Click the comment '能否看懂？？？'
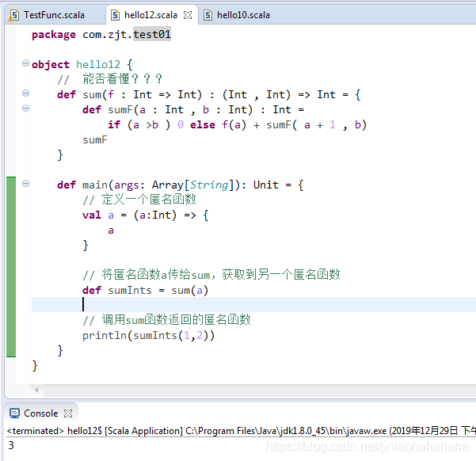476x461 pixels. (122, 79)
